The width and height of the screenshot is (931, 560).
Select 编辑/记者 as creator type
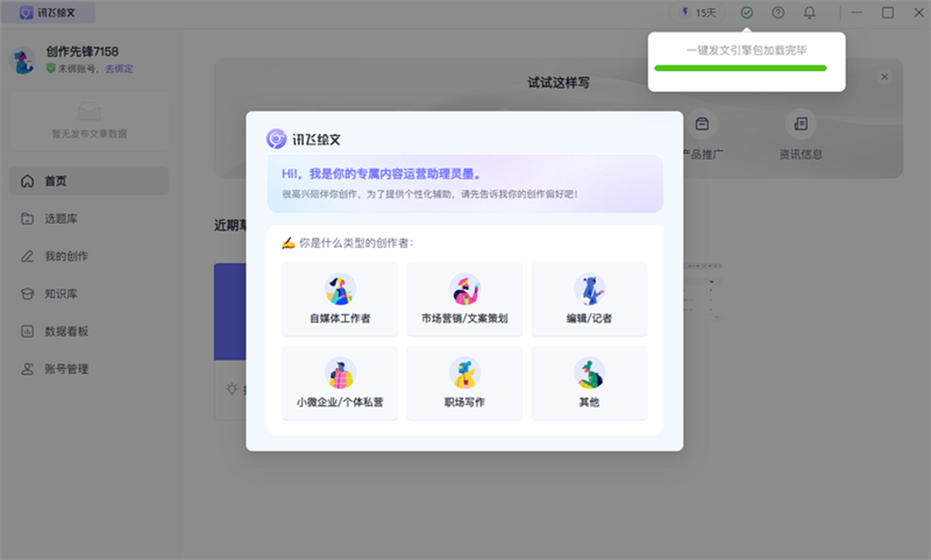coord(589,299)
